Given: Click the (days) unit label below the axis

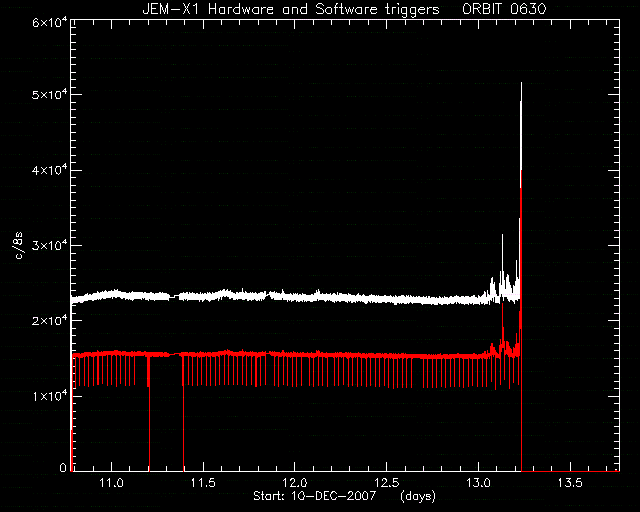Looking at the screenshot, I should 418,496.
